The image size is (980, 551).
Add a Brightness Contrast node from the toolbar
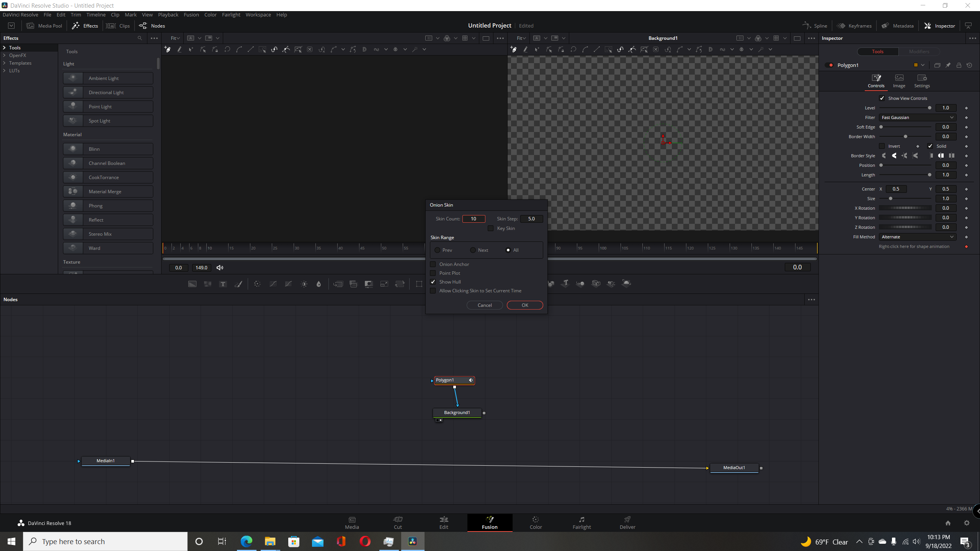(x=304, y=284)
